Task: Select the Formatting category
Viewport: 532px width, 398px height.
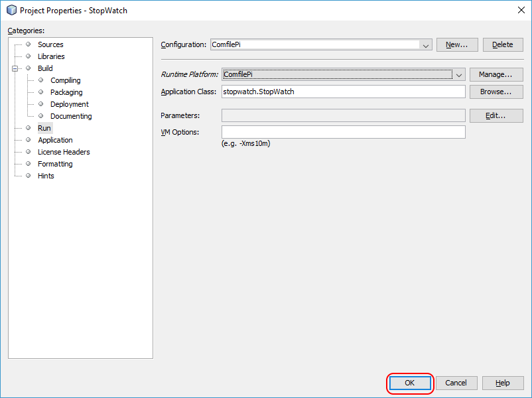Action: (55, 164)
